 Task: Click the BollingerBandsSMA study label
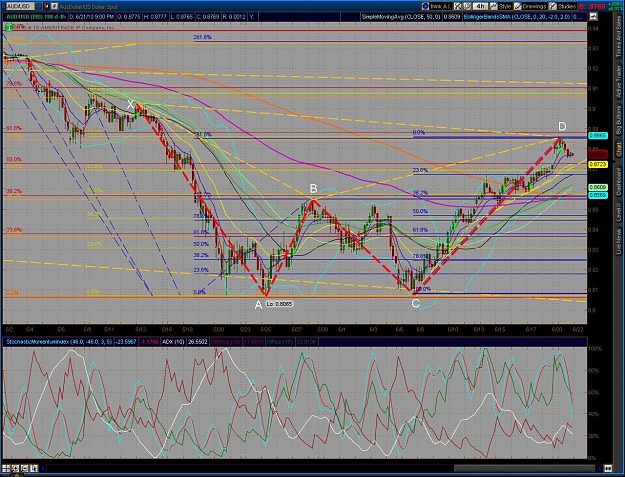[x=517, y=17]
